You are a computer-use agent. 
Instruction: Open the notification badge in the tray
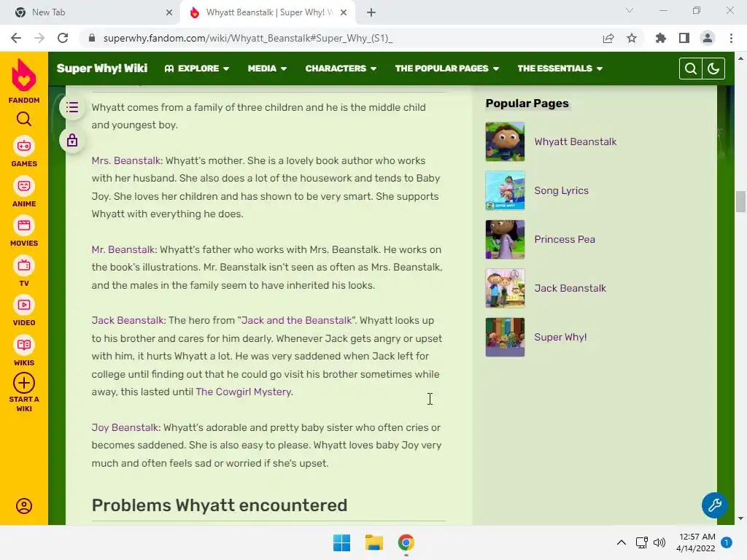[x=727, y=542]
